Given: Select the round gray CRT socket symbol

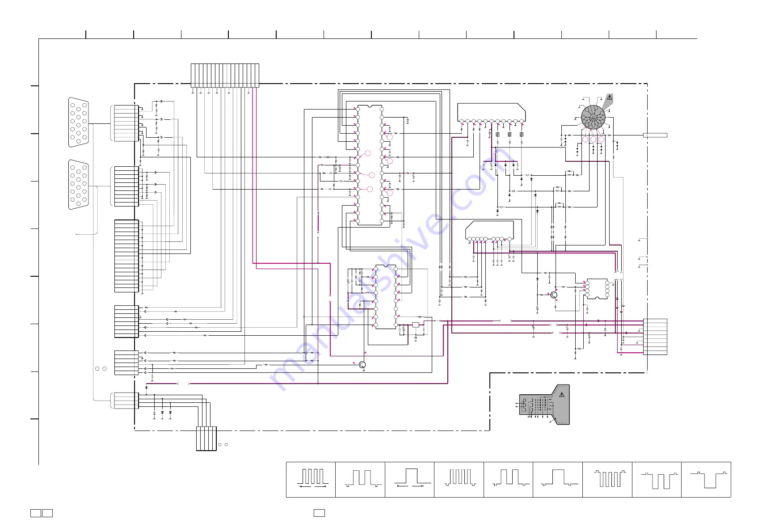Looking at the screenshot, I should pyautogui.click(x=593, y=117).
